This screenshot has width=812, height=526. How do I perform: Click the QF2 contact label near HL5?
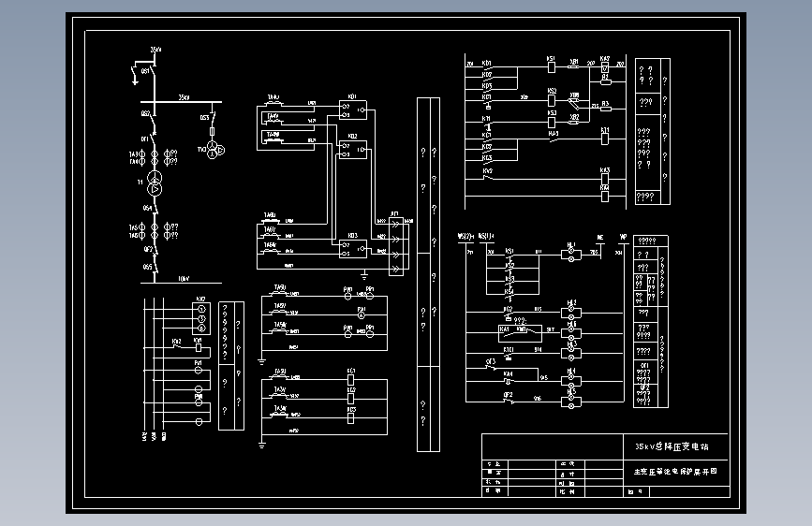[x=508, y=395]
